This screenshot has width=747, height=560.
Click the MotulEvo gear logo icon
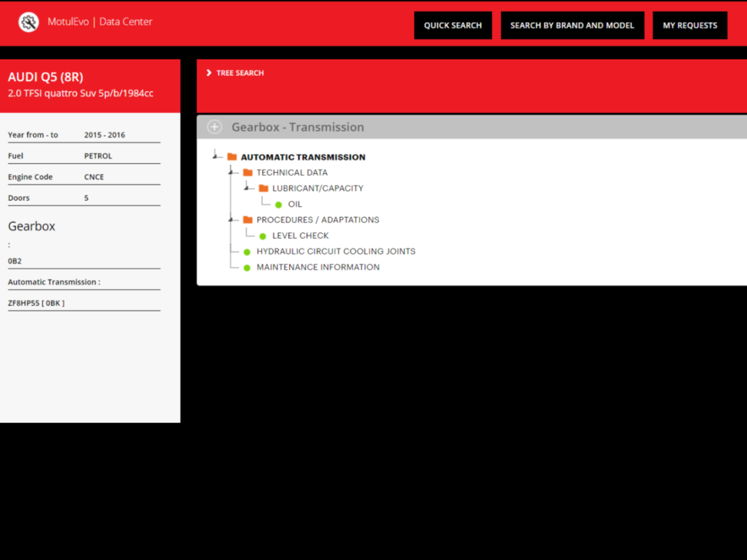(28, 21)
